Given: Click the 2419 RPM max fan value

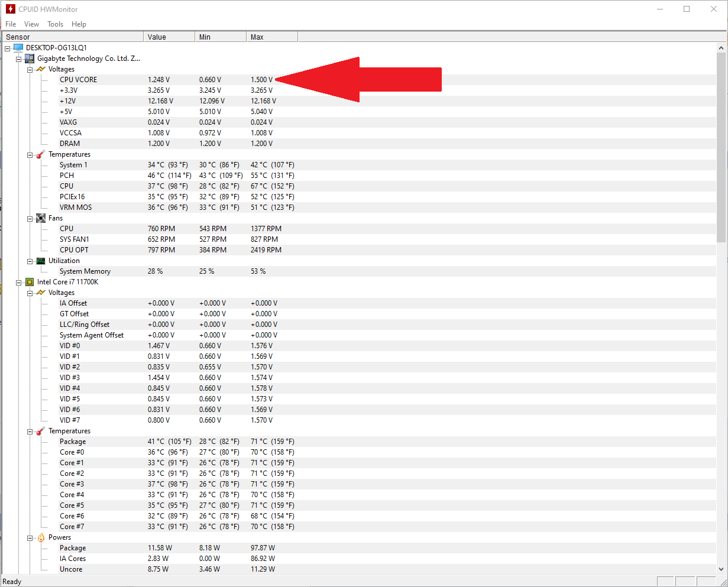Looking at the screenshot, I should (x=266, y=250).
